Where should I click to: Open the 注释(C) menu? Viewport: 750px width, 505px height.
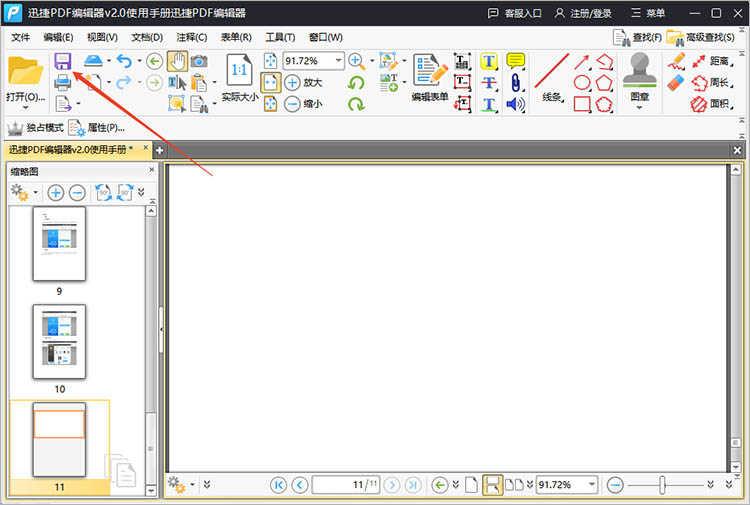192,37
